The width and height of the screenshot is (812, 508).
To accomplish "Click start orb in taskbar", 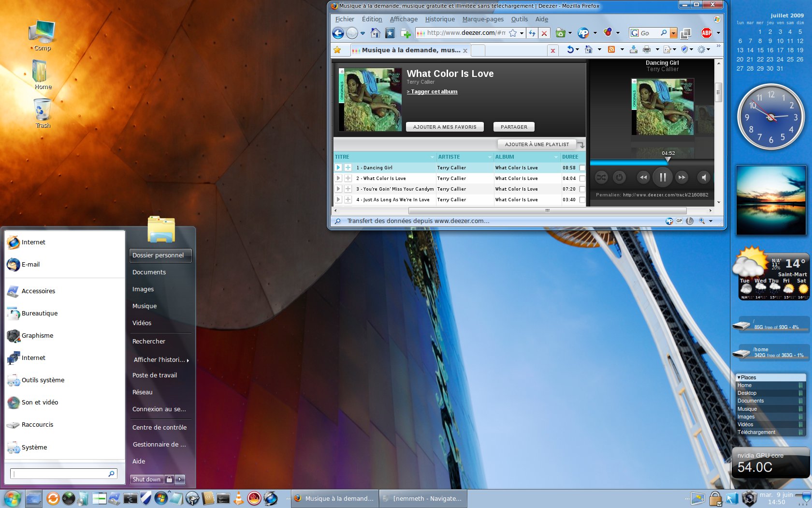I will (x=13, y=498).
